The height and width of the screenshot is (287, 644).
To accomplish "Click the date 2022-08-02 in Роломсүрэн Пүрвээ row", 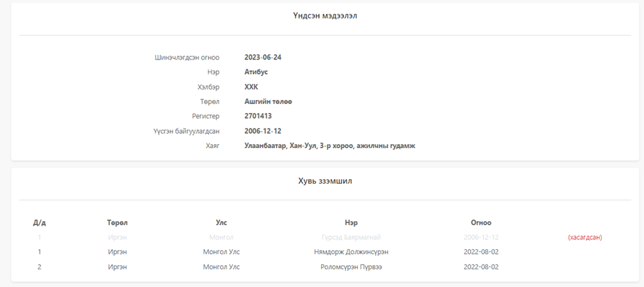I will click(481, 267).
